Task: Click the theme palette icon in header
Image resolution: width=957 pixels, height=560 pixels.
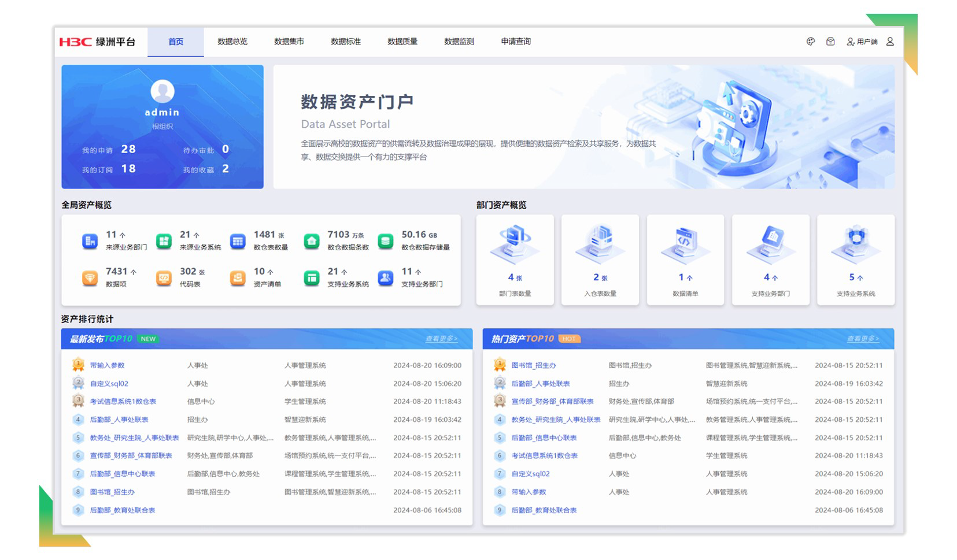Action: click(811, 42)
